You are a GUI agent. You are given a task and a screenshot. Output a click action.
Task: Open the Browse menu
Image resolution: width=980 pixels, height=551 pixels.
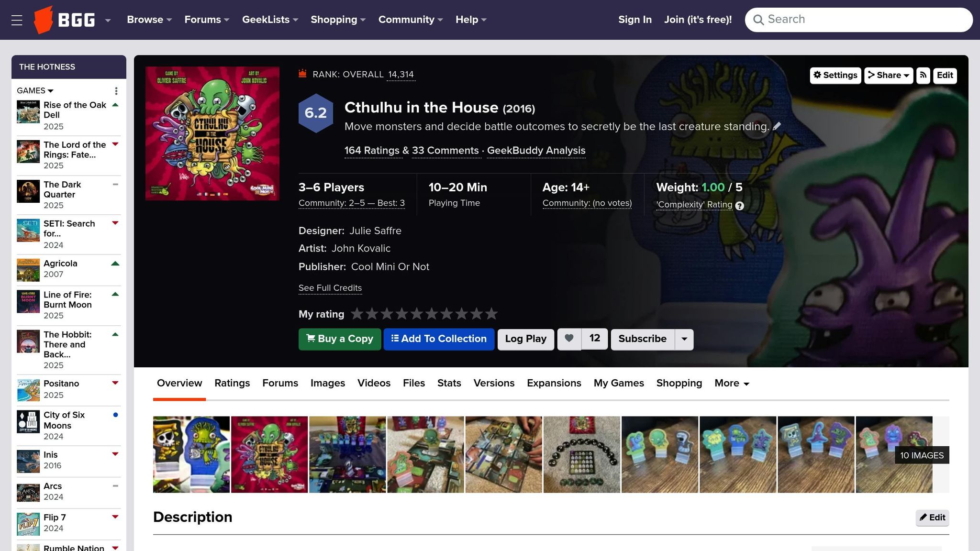[149, 20]
